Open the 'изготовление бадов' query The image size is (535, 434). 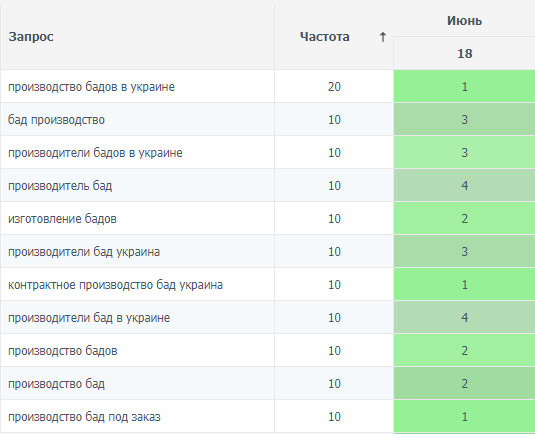(62, 218)
